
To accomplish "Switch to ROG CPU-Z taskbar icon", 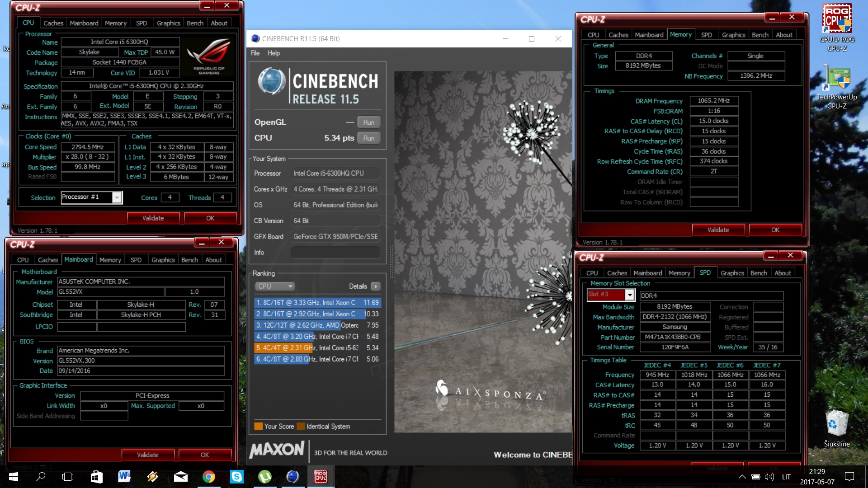I will [321, 477].
